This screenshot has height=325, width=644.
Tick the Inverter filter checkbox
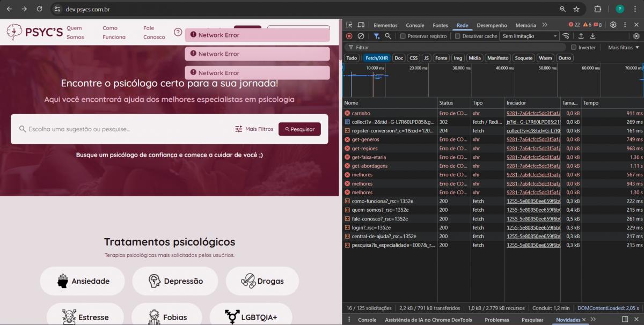574,47
